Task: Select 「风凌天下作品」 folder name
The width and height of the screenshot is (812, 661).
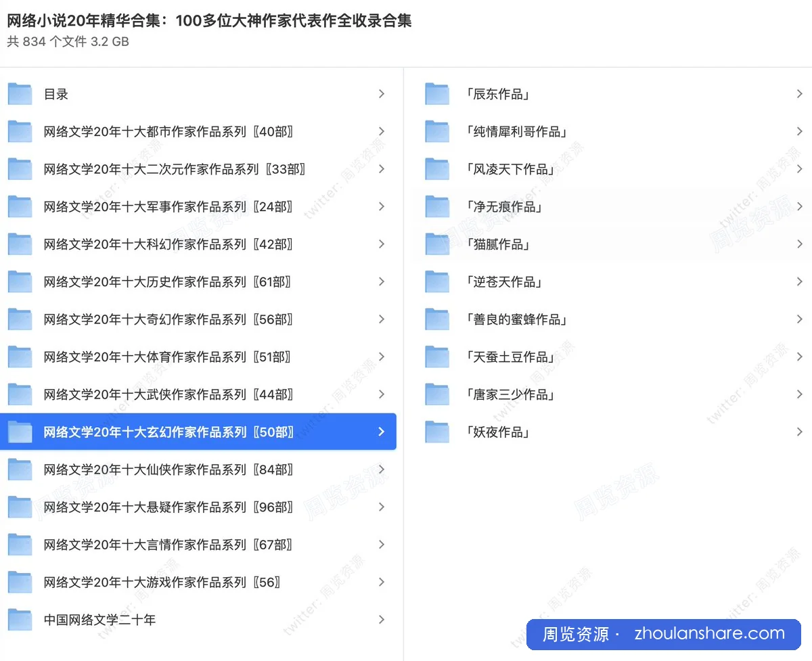Action: point(511,169)
